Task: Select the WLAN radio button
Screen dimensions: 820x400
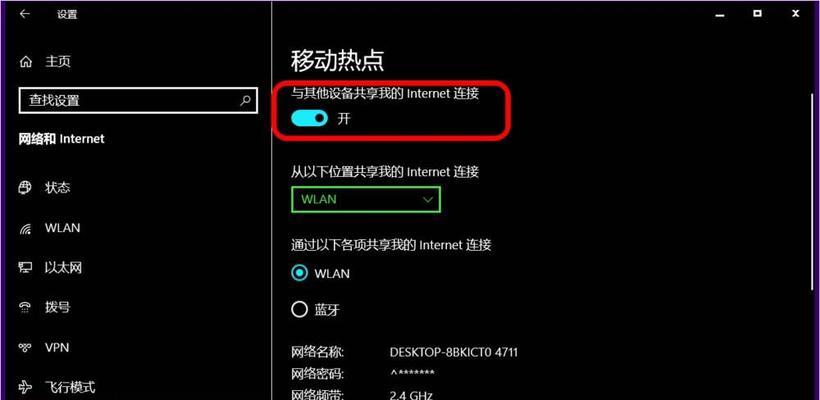Action: tap(300, 273)
